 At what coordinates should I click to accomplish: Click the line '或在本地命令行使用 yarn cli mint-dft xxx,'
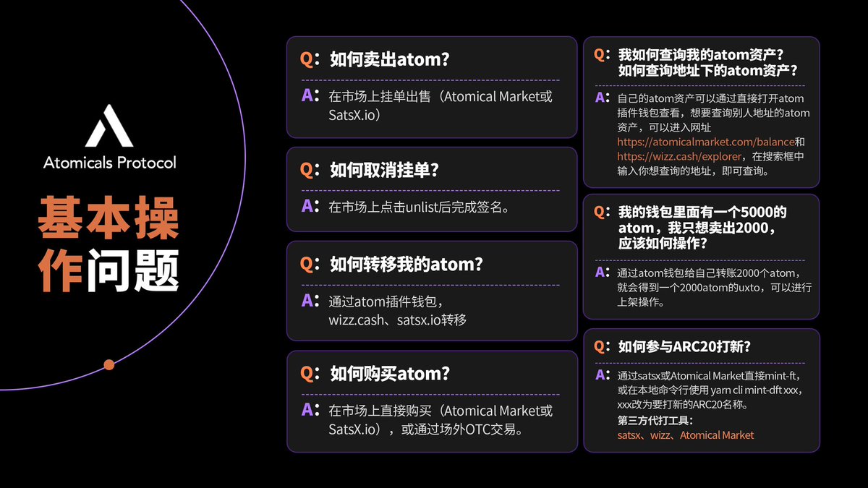tap(711, 390)
